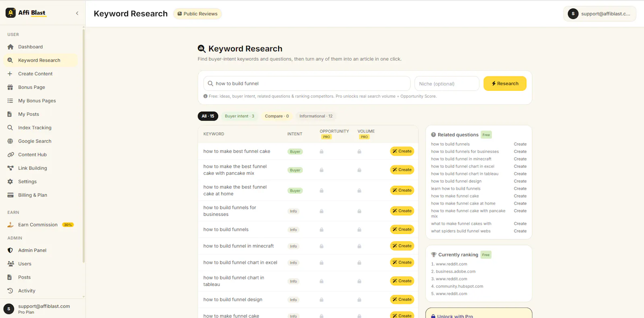Switch to the Compare filter tab
644x318 pixels.
point(277,116)
